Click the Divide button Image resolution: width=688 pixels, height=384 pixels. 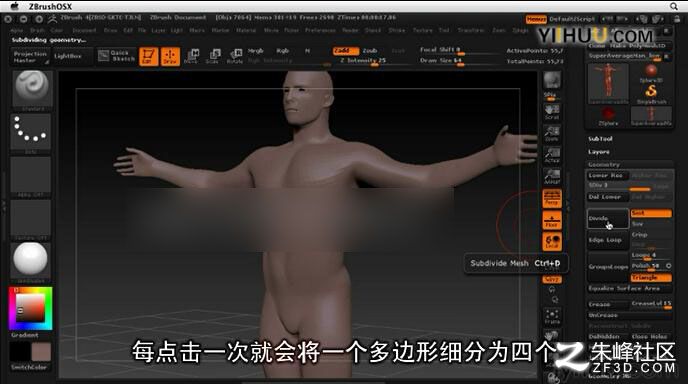click(x=608, y=218)
